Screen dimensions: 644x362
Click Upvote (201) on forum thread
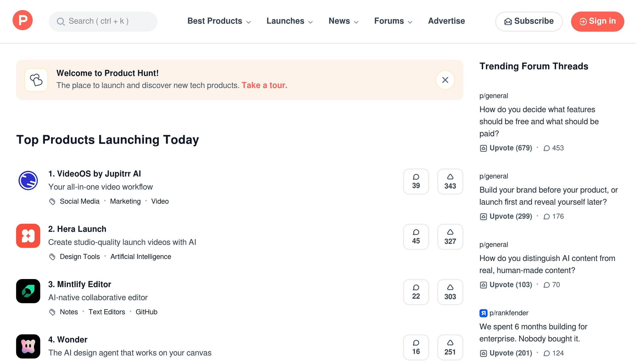coord(506,353)
